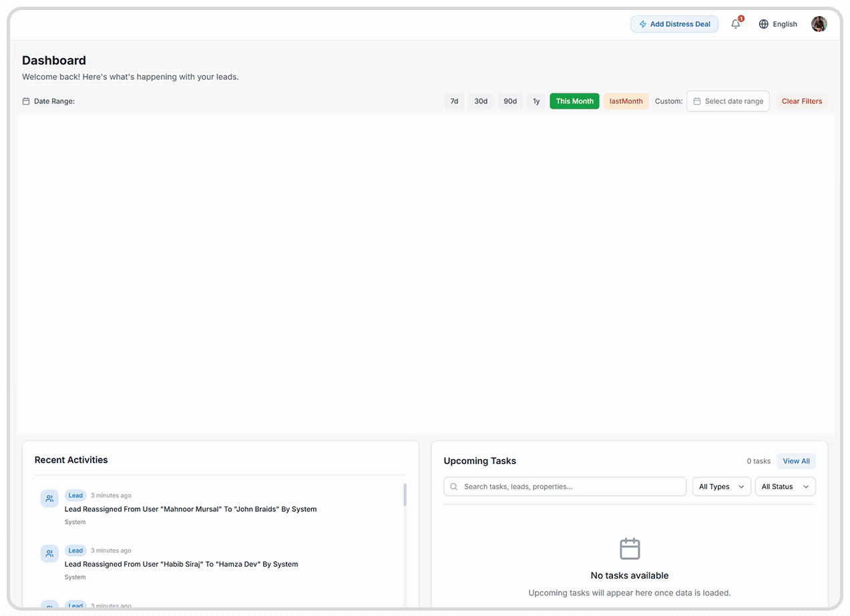Click the Recent Activities heading
The height and width of the screenshot is (616, 850).
[71, 460]
